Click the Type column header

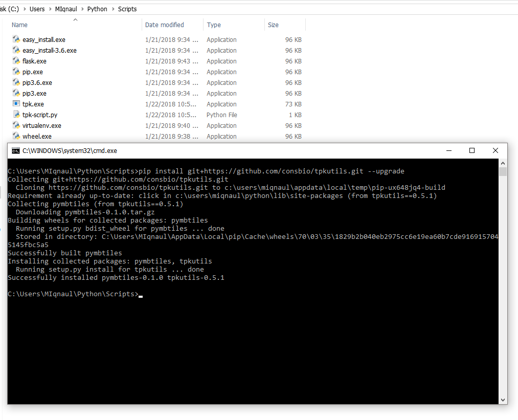point(214,25)
